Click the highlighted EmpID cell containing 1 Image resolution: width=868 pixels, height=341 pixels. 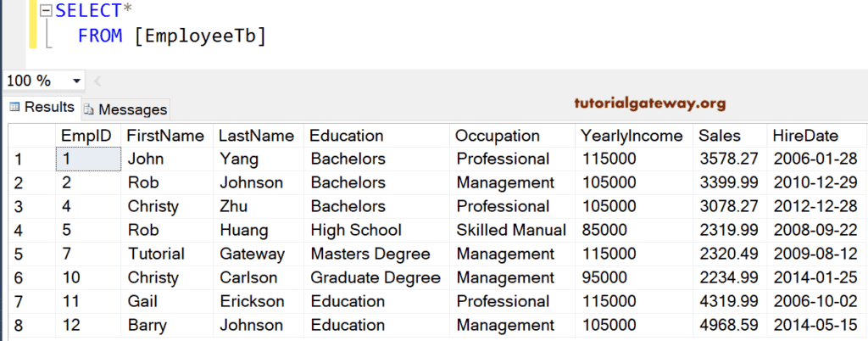pyautogui.click(x=86, y=159)
